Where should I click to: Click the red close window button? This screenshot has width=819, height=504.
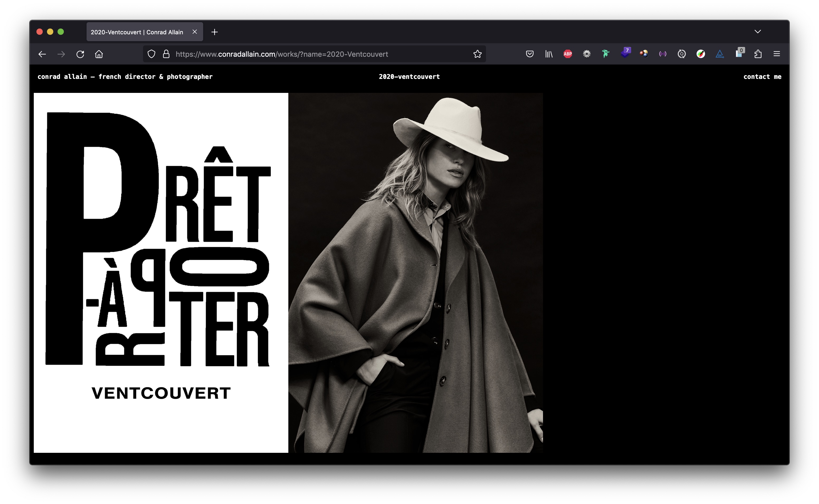(39, 32)
